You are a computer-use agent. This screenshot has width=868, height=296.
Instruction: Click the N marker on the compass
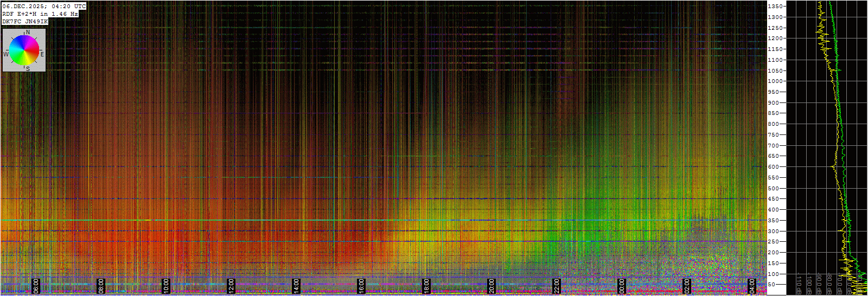pyautogui.click(x=28, y=33)
